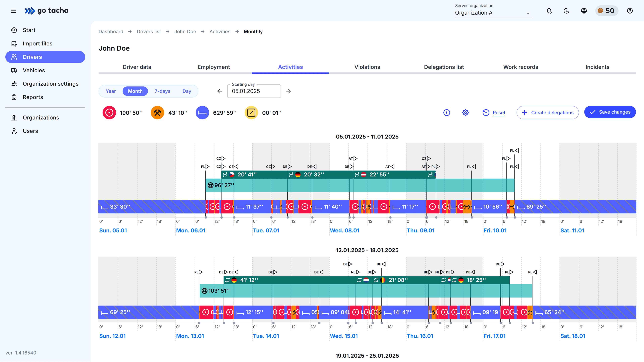This screenshot has width=644, height=362.
Task: Toggle dark mode moon icon
Action: point(567,11)
